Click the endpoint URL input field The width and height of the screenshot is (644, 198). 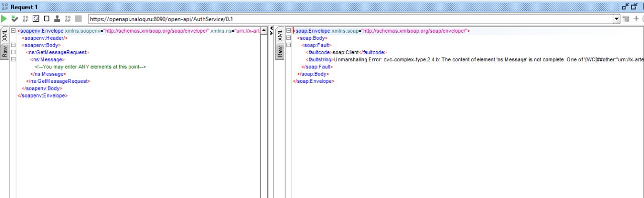tap(351, 19)
